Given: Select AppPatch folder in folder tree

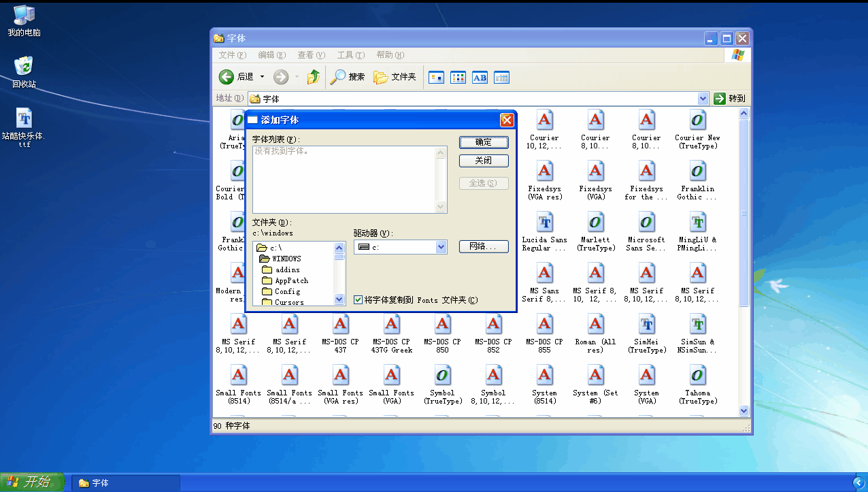Looking at the screenshot, I should click(285, 280).
